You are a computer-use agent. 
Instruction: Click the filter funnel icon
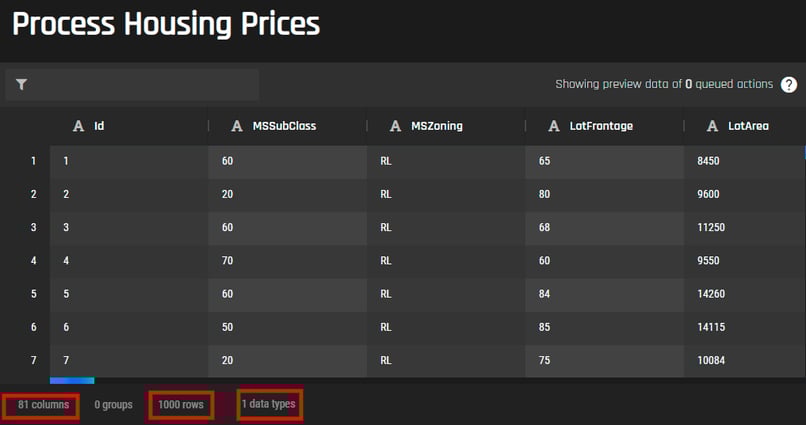click(21, 84)
